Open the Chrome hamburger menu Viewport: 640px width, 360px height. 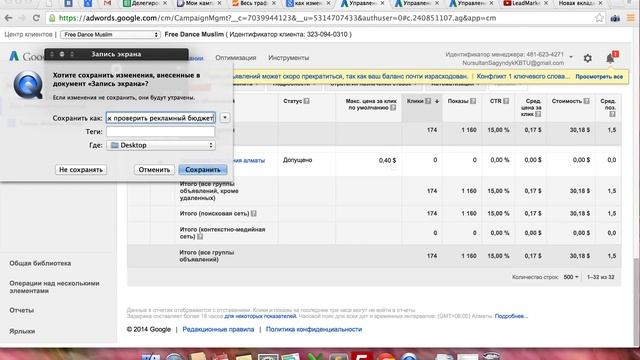tap(631, 18)
